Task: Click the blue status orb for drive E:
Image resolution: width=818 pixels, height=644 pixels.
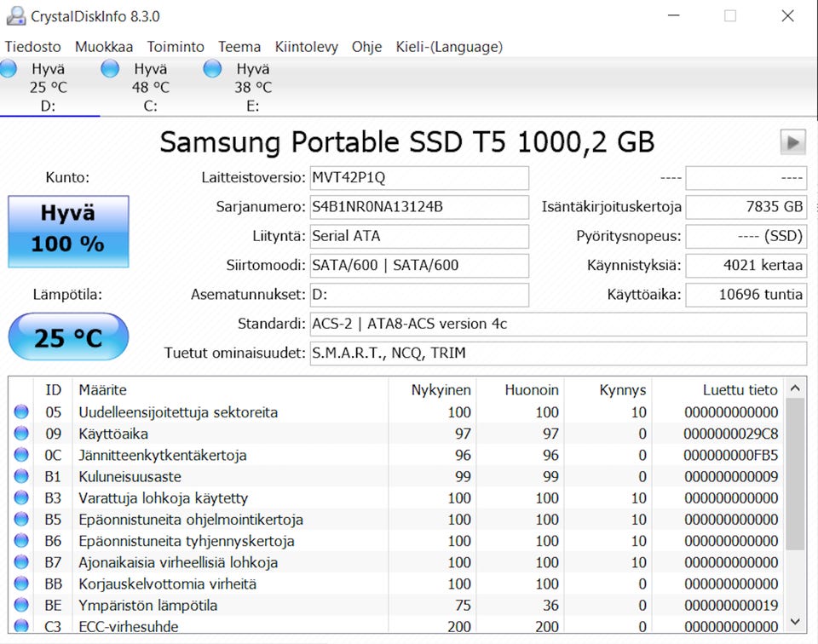Action: 212,69
